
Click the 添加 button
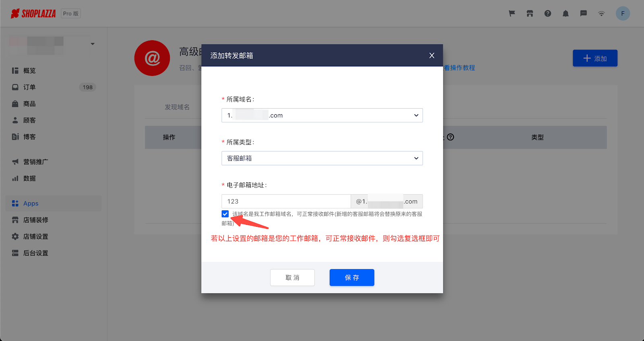[595, 58]
